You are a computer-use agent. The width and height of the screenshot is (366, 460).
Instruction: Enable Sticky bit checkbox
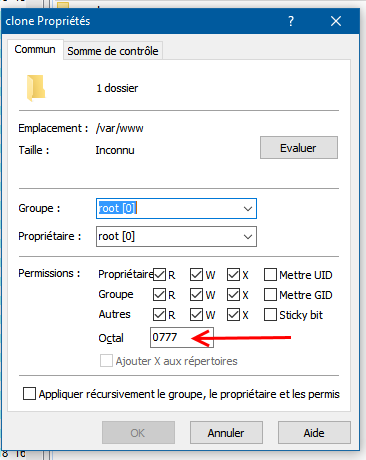[x=270, y=315]
